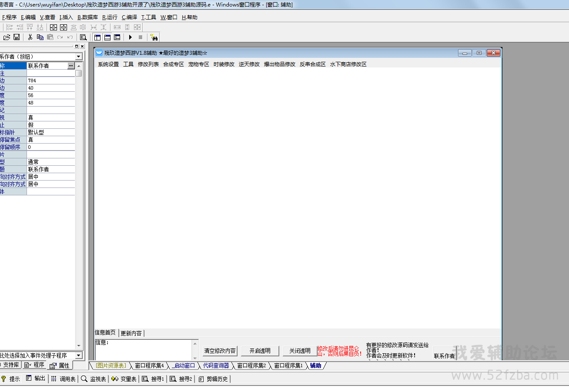Screen dimensions: 569x392
Task: Switch to the 更新内容 tab
Action: pyautogui.click(x=131, y=333)
